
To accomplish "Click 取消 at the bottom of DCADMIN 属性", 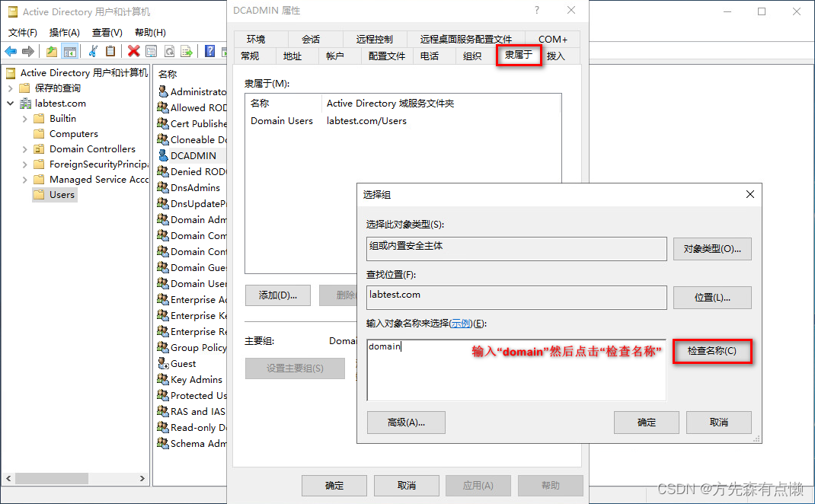I will 407,485.
